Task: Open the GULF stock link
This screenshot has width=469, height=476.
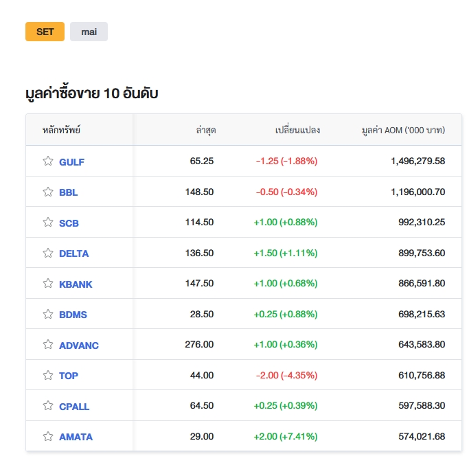Action: click(x=71, y=162)
